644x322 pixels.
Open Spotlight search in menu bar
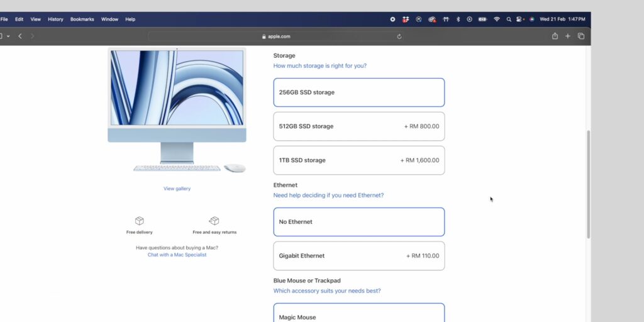point(509,19)
